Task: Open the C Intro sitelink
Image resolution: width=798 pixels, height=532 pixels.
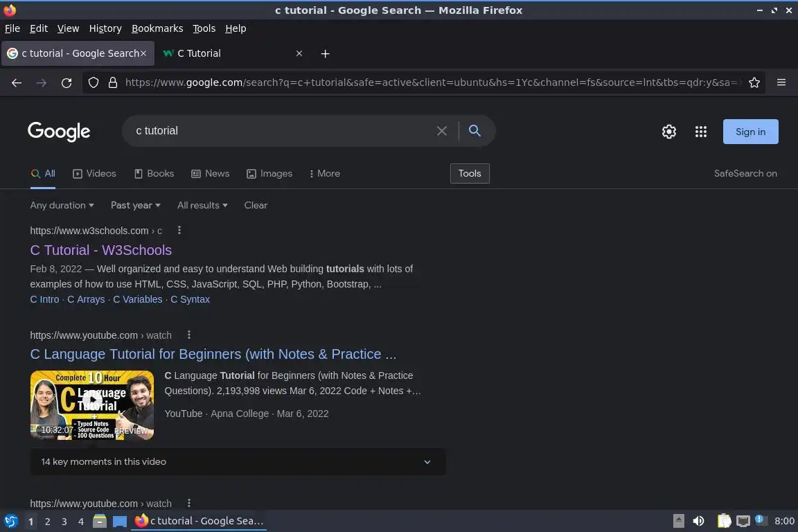Action: click(x=44, y=299)
